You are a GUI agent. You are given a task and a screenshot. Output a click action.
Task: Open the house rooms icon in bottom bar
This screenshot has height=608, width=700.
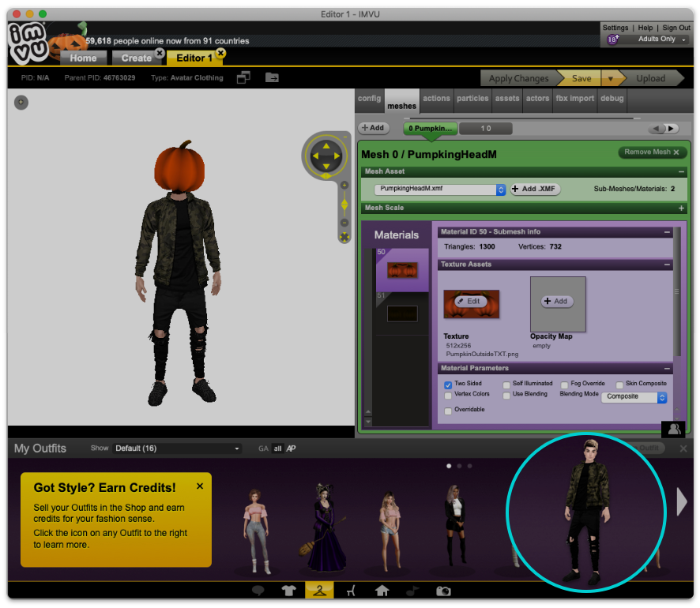(382, 591)
